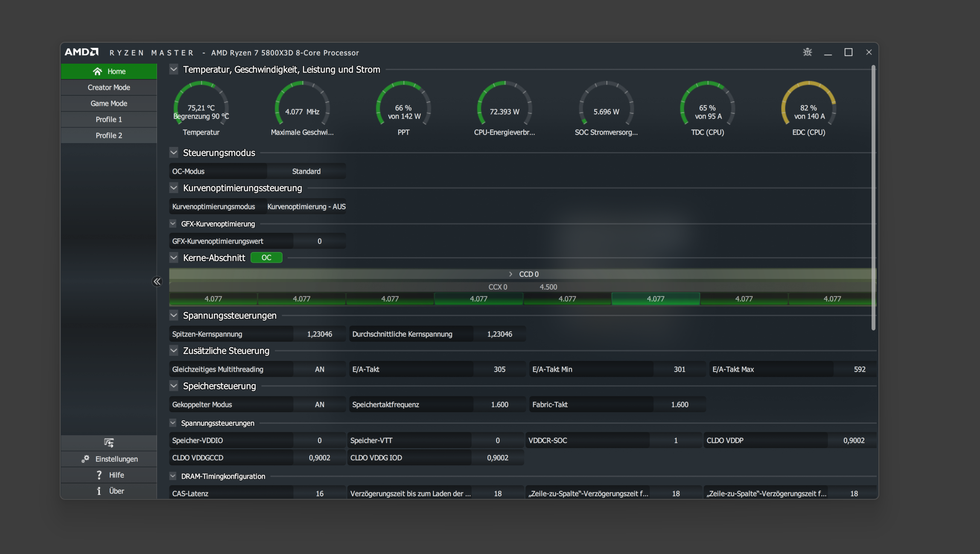The height and width of the screenshot is (554, 980).
Task: Collapse the Speichersteuerung section
Action: point(174,386)
